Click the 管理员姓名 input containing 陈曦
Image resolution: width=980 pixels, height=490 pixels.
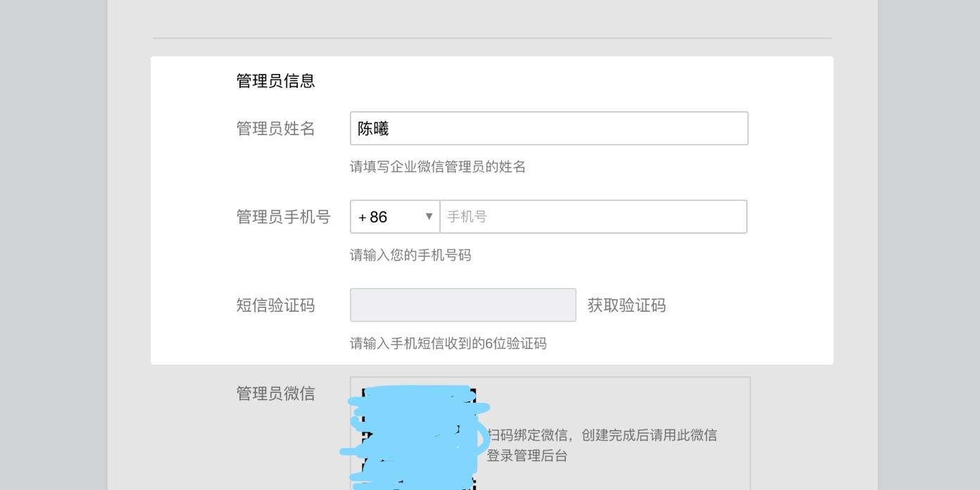tap(548, 129)
